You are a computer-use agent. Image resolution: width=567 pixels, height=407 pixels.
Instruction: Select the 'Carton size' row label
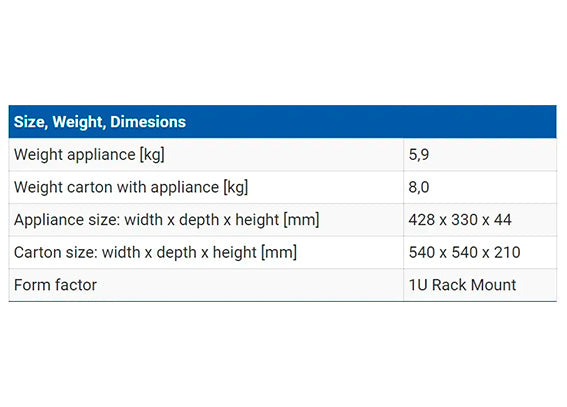155,253
